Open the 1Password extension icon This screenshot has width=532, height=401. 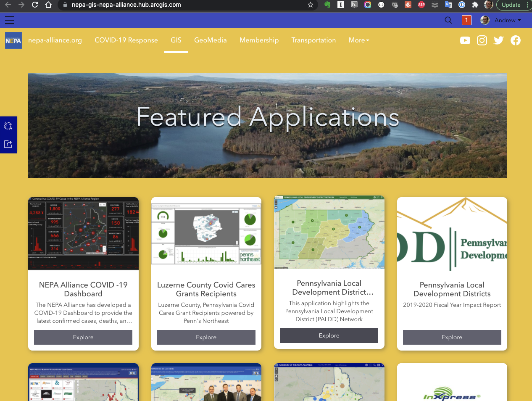[x=461, y=5]
